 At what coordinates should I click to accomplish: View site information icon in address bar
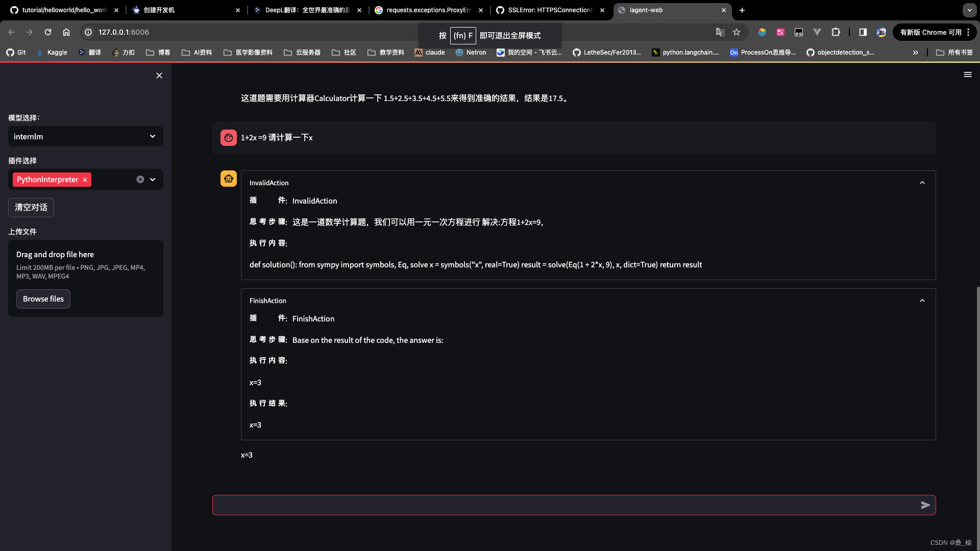click(x=88, y=32)
